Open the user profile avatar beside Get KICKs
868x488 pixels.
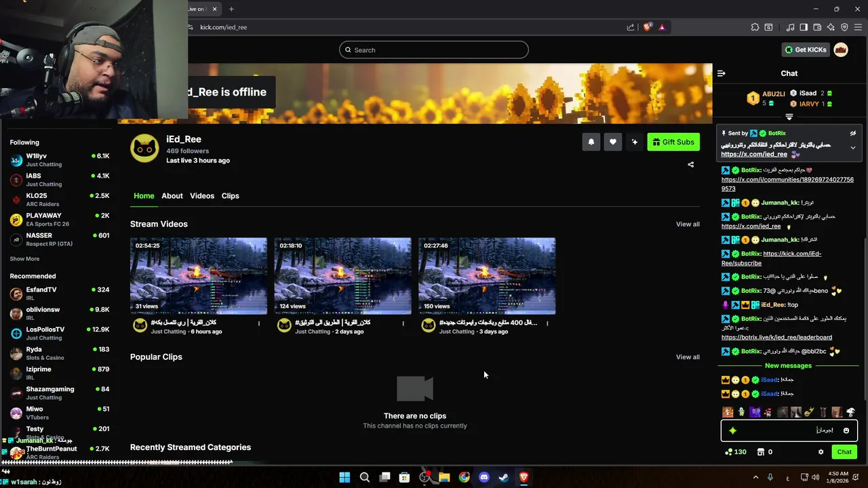point(840,49)
